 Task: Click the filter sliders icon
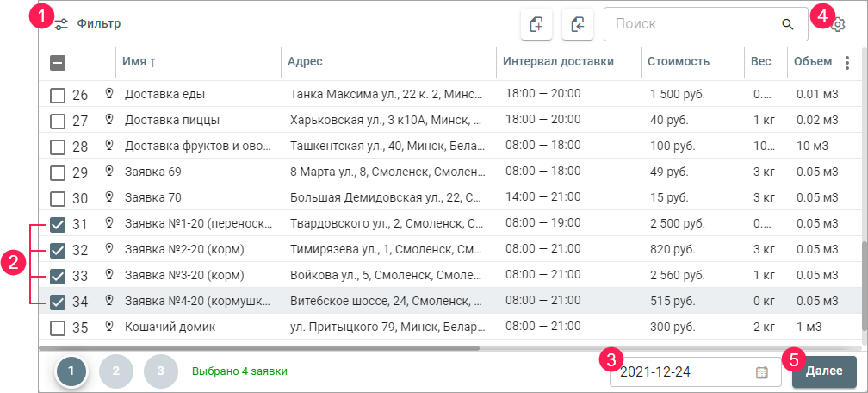point(62,24)
